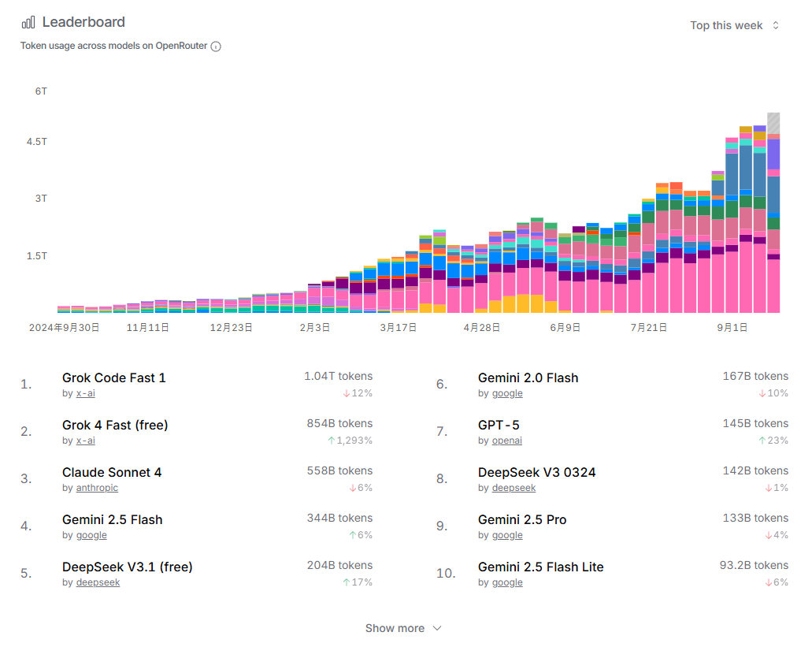The height and width of the screenshot is (647, 812).
Task: Open the Top this week dropdown
Action: 734,25
